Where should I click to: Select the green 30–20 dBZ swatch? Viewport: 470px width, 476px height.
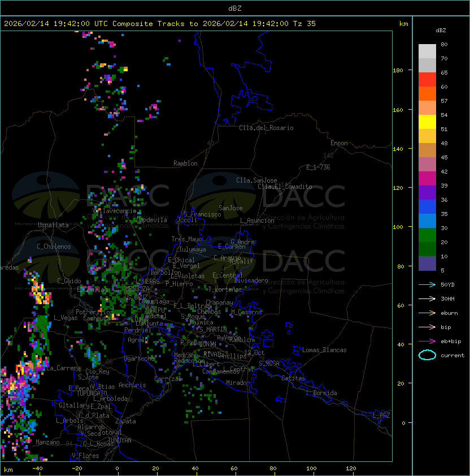(427, 235)
